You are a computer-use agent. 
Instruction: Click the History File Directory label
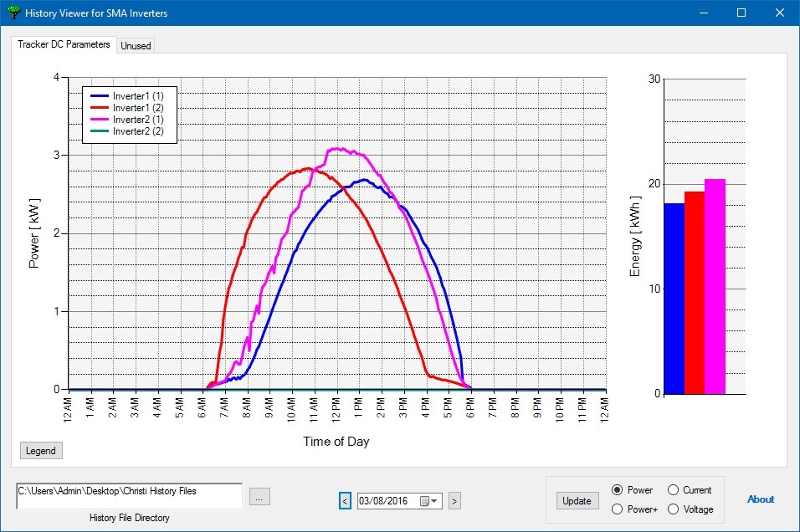pyautogui.click(x=130, y=518)
